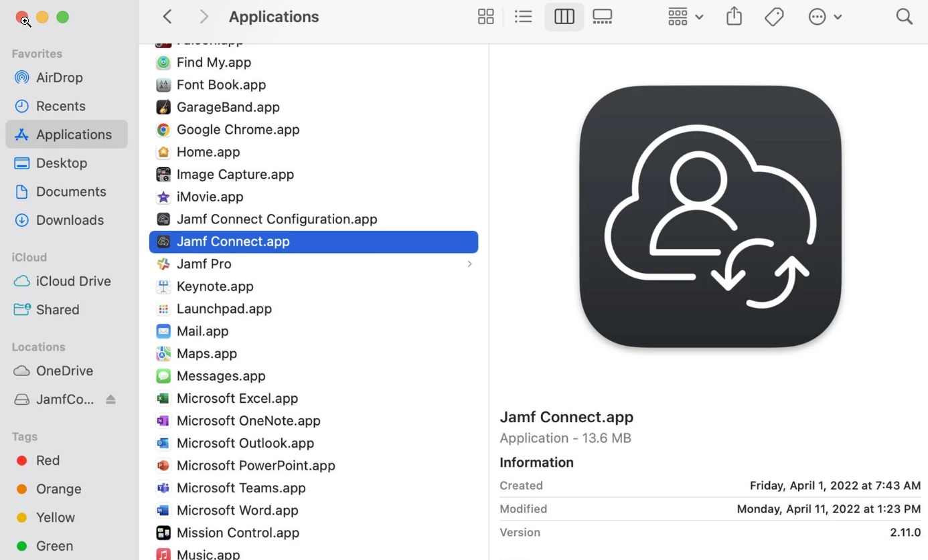Open the More actions ellipsis menu
The image size is (928, 560).
(x=824, y=17)
